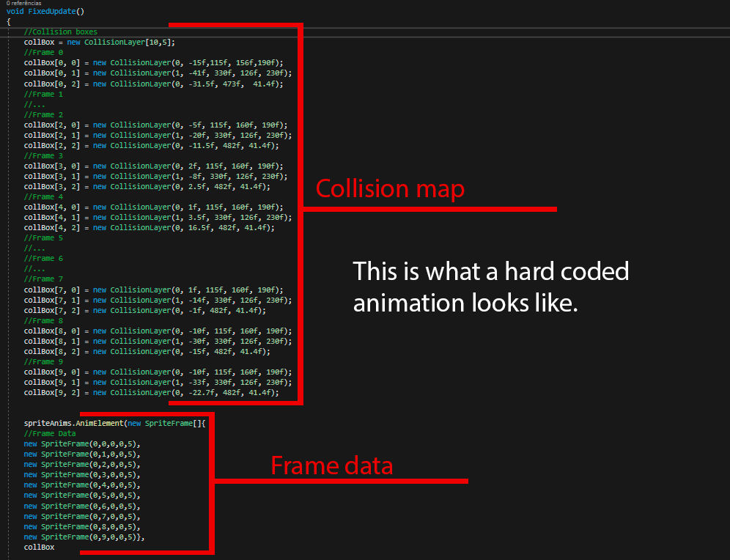This screenshot has height=560, width=730.
Task: Click line 'new SpriteFrame(0,4,0,0,5),'
Action: tap(82, 485)
